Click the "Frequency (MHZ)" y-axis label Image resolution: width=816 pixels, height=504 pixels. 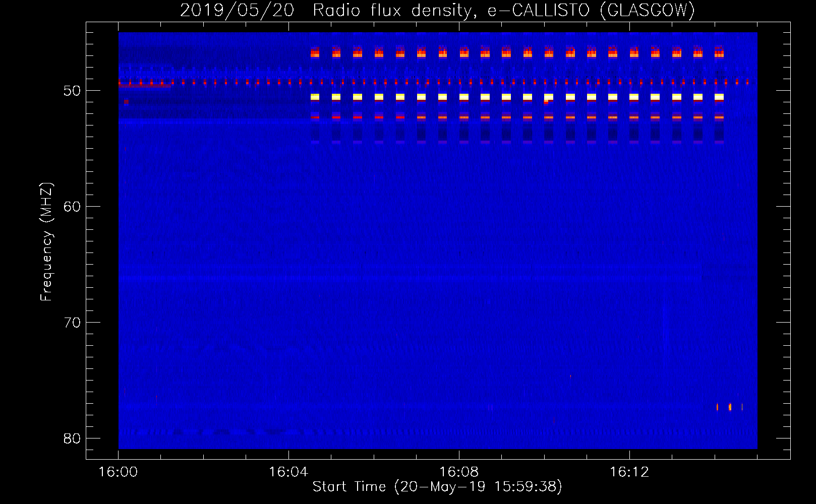point(46,242)
